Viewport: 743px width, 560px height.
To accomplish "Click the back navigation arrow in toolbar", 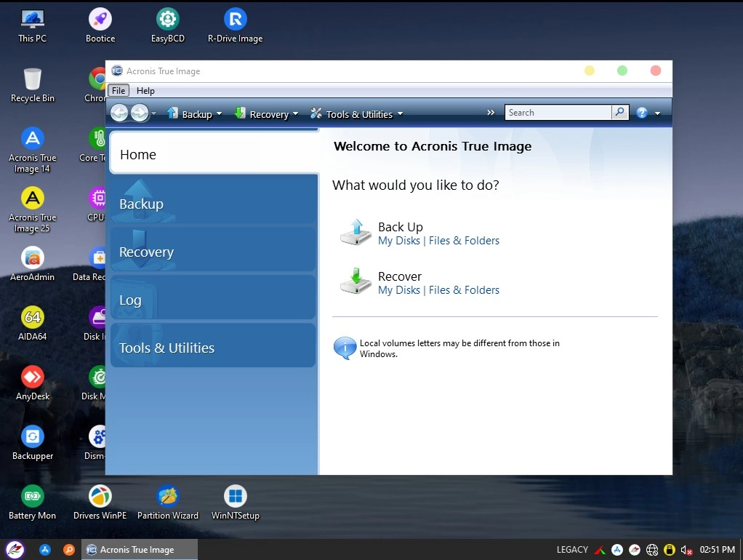I will coord(119,113).
